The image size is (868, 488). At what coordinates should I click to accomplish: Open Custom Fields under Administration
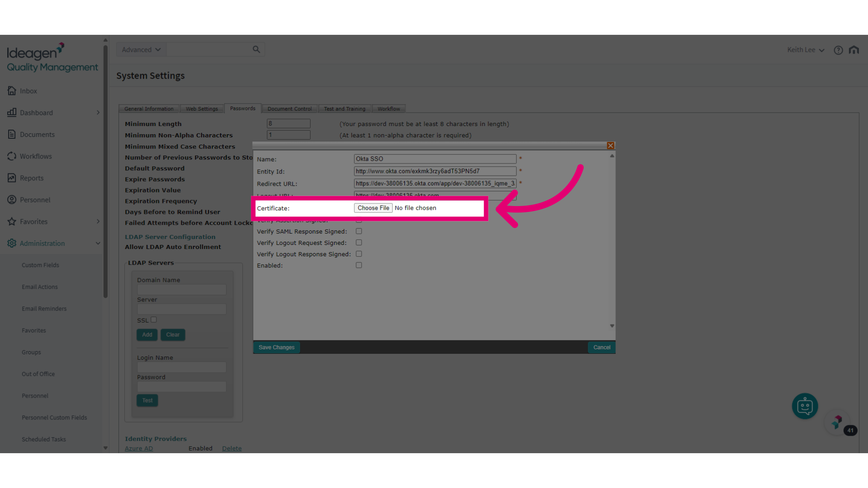[x=40, y=265]
